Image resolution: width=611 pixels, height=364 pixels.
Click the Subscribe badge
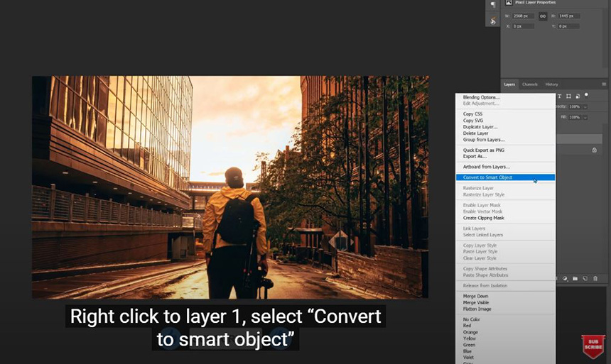(593, 346)
